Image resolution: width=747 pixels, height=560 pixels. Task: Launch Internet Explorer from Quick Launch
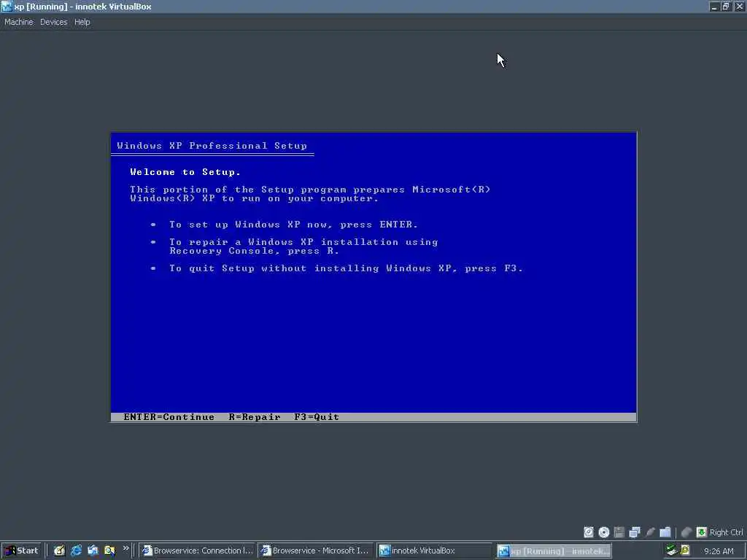tap(76, 551)
